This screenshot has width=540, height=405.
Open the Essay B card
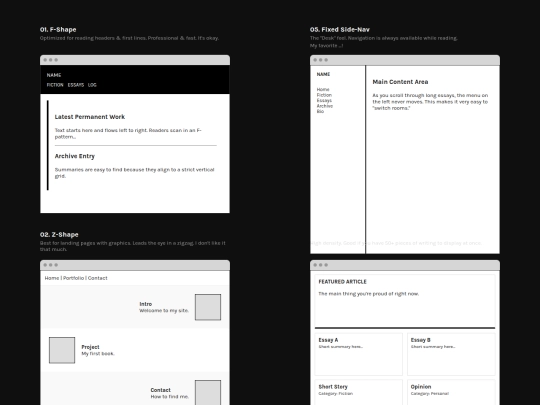(x=451, y=354)
